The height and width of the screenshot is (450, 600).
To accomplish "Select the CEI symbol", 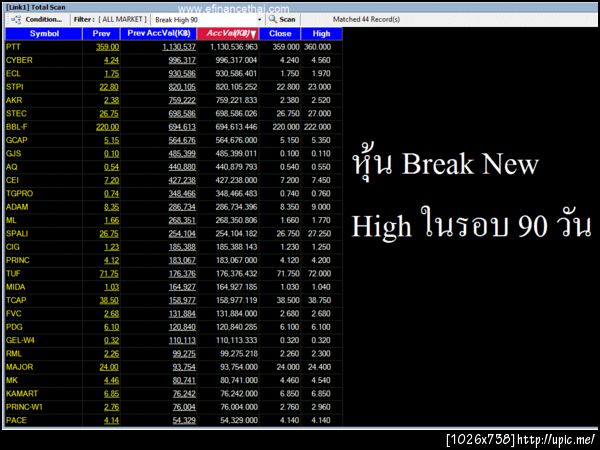I will (x=12, y=180).
